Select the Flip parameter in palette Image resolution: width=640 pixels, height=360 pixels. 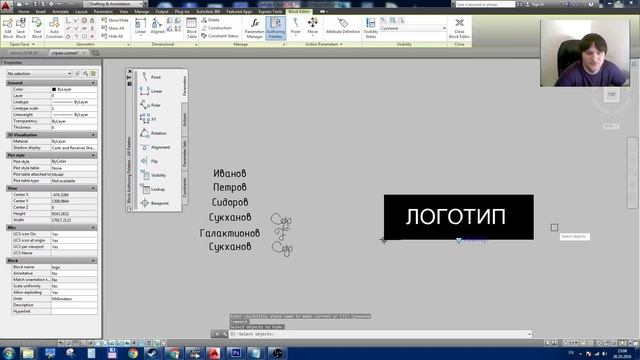click(x=149, y=161)
